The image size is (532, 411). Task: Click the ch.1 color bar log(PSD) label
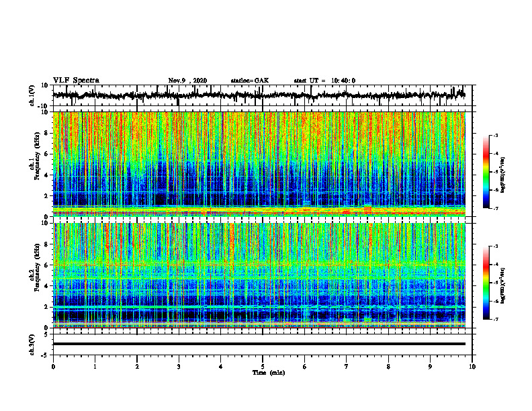coord(503,175)
